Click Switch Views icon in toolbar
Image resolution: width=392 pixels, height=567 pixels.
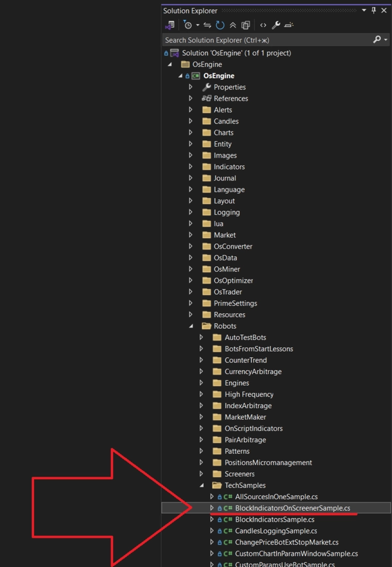170,25
